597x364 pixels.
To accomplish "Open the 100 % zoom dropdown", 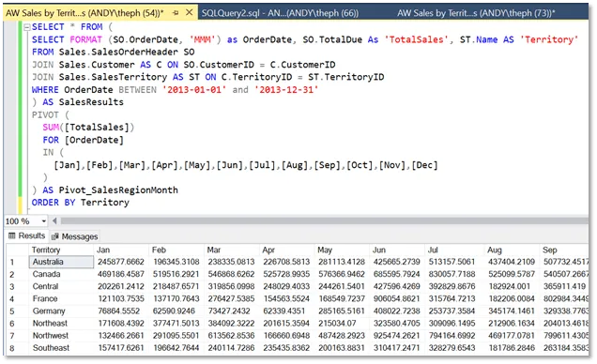I will coord(44,221).
